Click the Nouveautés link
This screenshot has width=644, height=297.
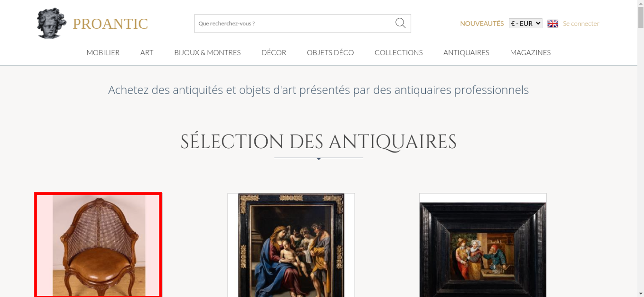pos(482,23)
